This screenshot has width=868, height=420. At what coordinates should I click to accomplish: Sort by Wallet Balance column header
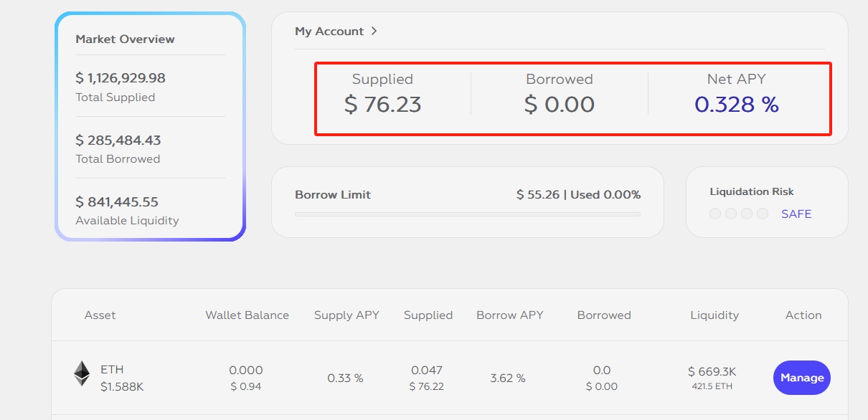point(247,315)
